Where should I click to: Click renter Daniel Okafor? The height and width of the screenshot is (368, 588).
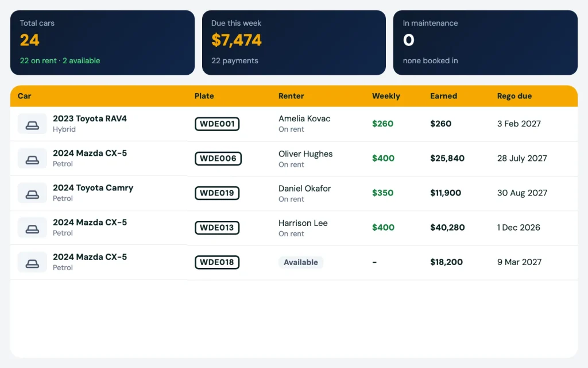[304, 189]
